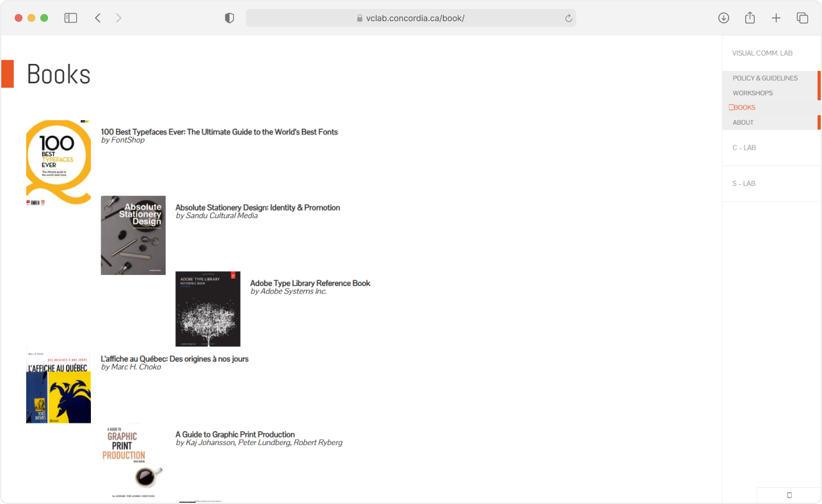Toggle the Safari sidebar icon
The width and height of the screenshot is (822, 504).
[70, 18]
